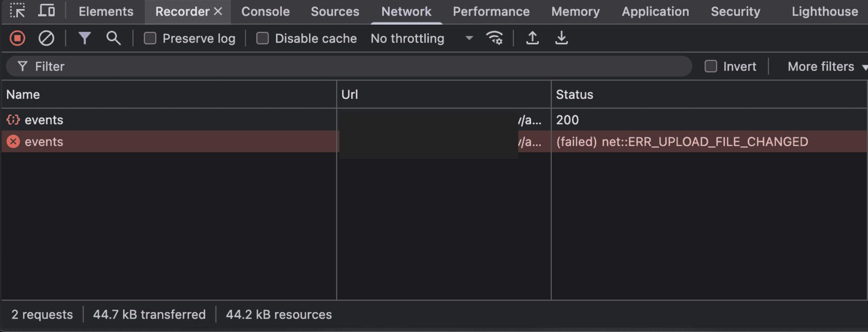Toggle the filter funnel icon
This screenshot has width=868, height=332.
click(84, 38)
